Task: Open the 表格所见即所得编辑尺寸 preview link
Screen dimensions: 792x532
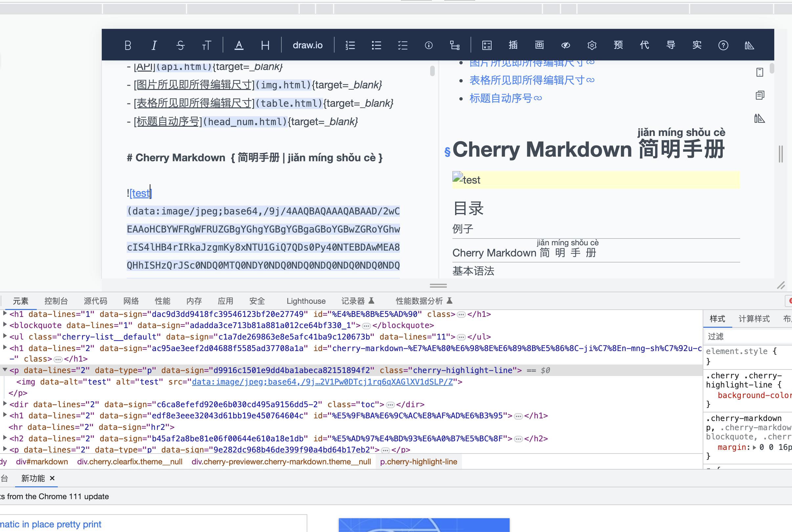Action: (527, 80)
